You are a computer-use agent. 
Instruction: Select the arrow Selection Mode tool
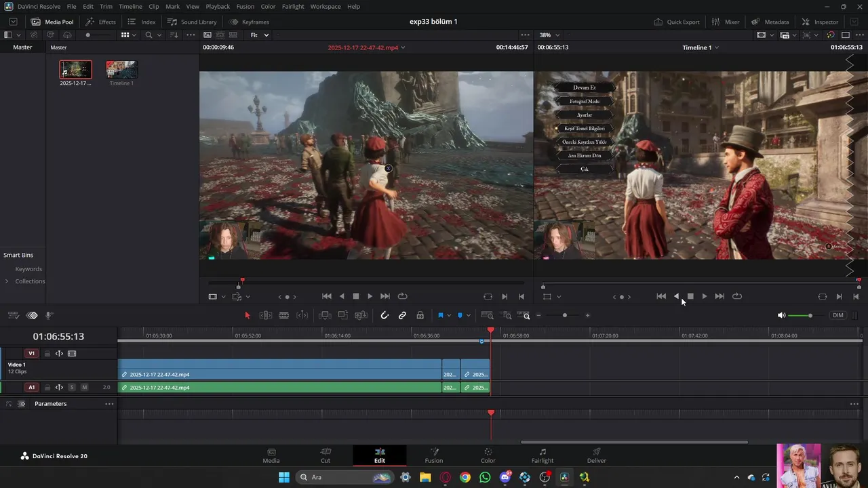(248, 315)
